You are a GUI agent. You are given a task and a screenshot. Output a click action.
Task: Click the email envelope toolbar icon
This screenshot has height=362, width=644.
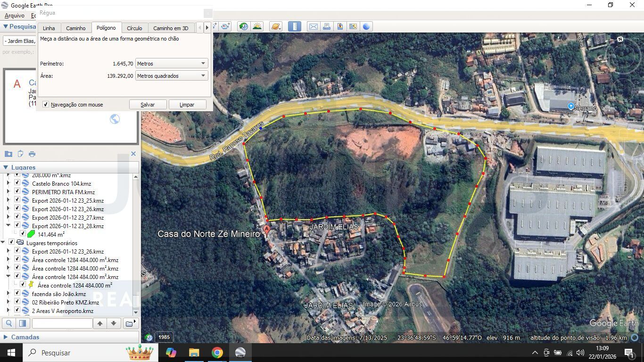313,26
